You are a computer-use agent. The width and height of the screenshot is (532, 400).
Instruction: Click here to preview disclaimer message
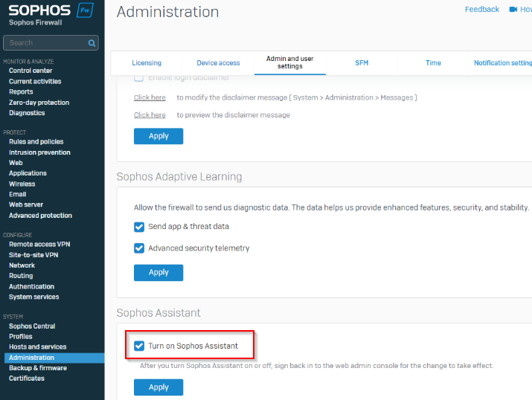[150, 115]
